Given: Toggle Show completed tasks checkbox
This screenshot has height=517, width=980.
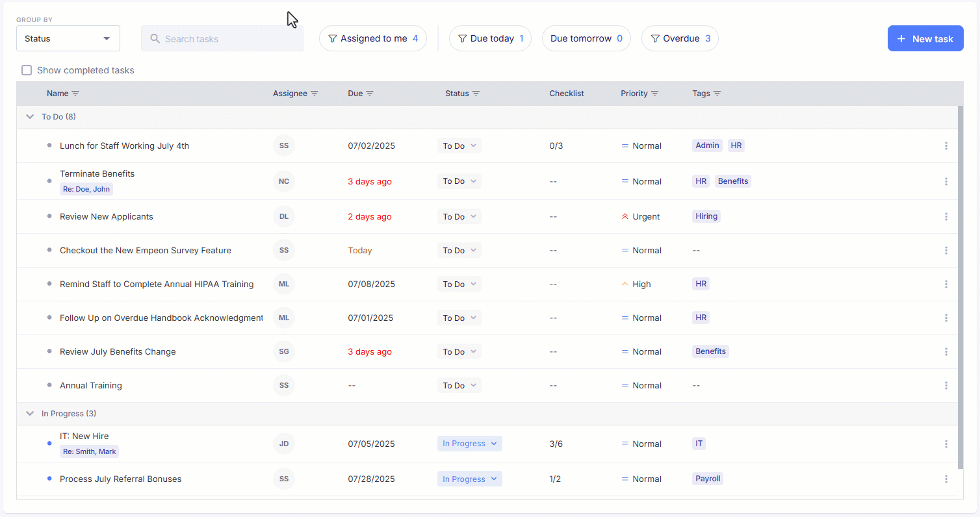Looking at the screenshot, I should coord(27,70).
